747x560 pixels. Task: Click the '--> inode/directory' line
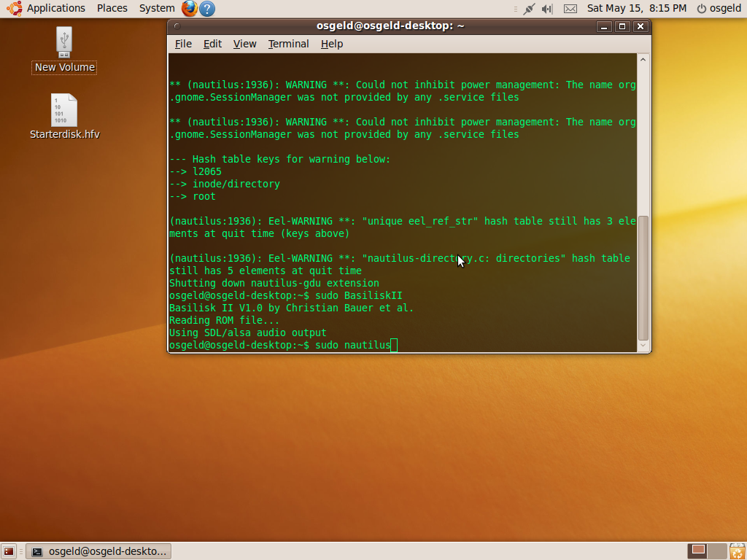(225, 184)
